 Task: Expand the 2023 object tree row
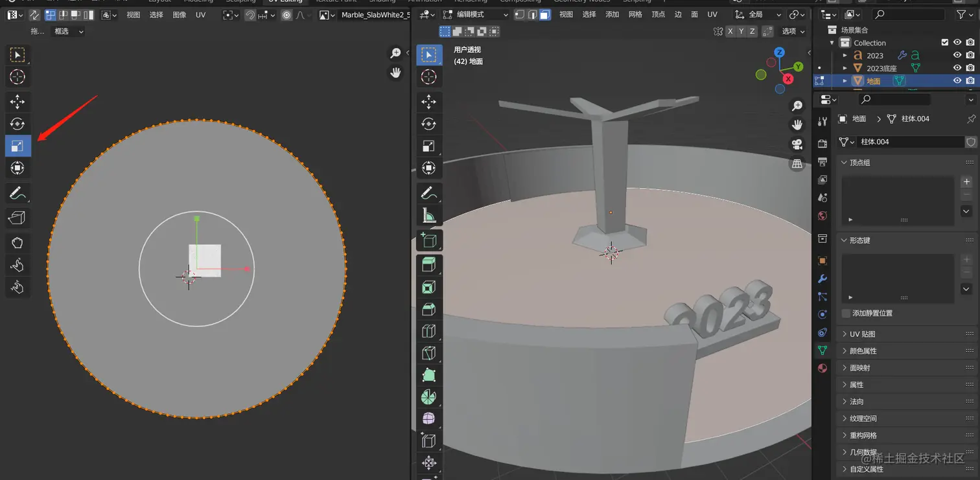pos(845,56)
